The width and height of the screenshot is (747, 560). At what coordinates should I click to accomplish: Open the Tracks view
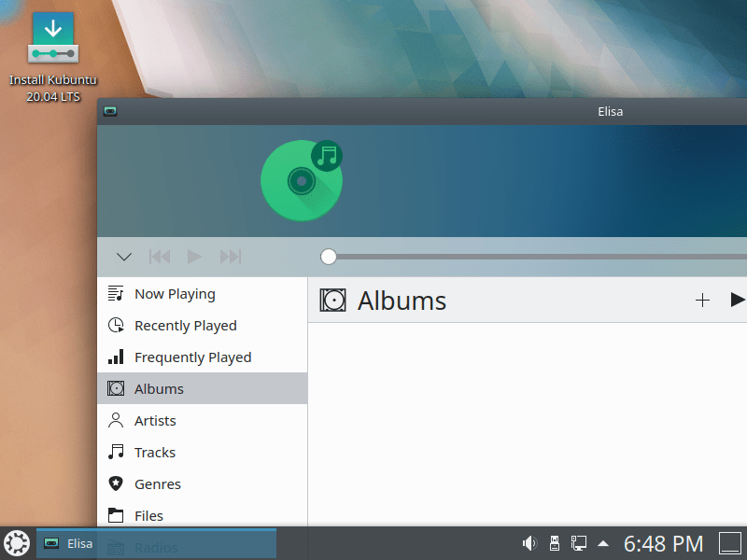[202, 453]
